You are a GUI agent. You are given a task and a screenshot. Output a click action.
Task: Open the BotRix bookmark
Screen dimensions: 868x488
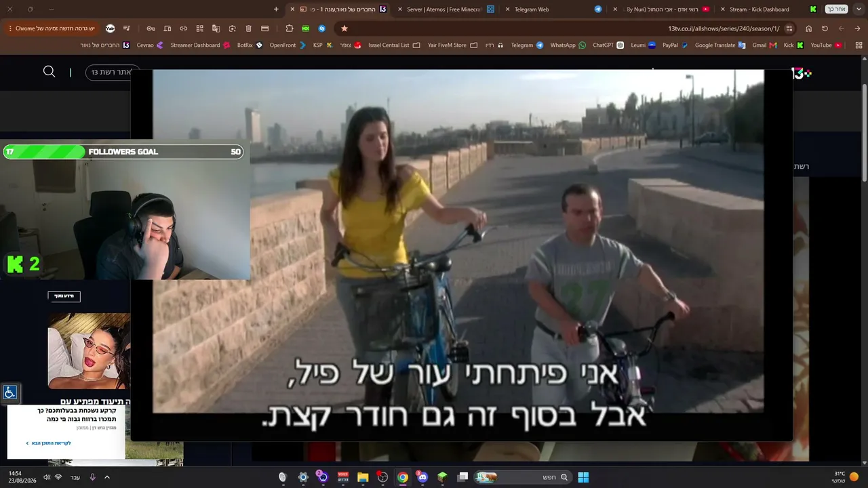[x=250, y=45]
